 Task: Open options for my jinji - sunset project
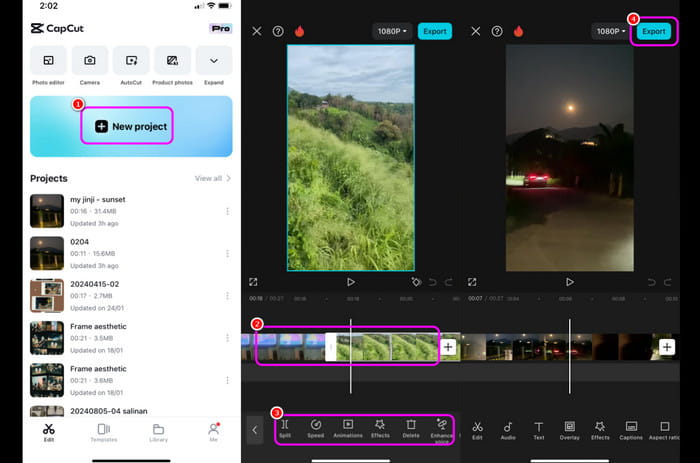tap(228, 211)
